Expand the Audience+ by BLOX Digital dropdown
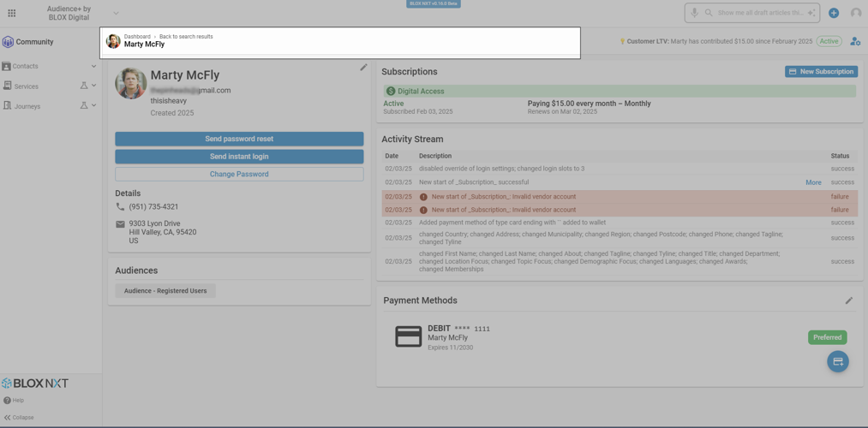The image size is (868, 428). [116, 14]
